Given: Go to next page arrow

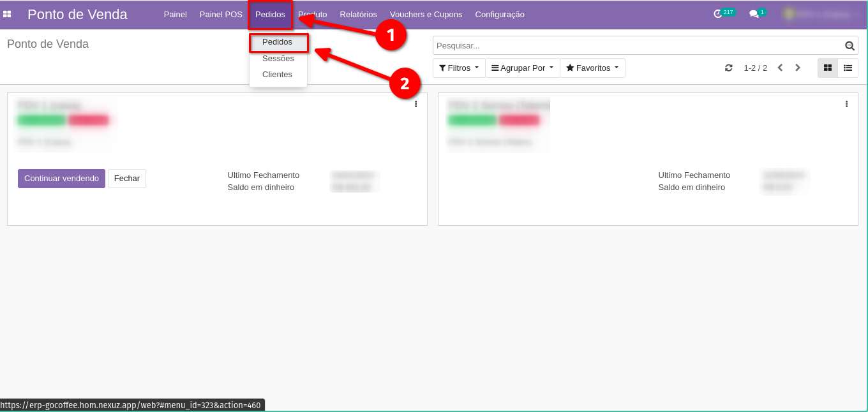Looking at the screenshot, I should [x=798, y=68].
